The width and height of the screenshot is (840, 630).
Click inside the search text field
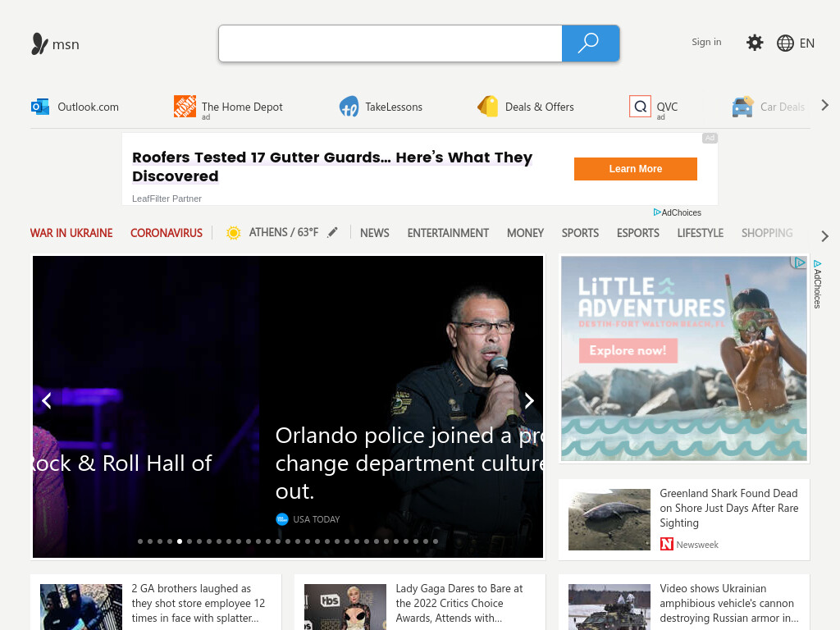[390, 43]
